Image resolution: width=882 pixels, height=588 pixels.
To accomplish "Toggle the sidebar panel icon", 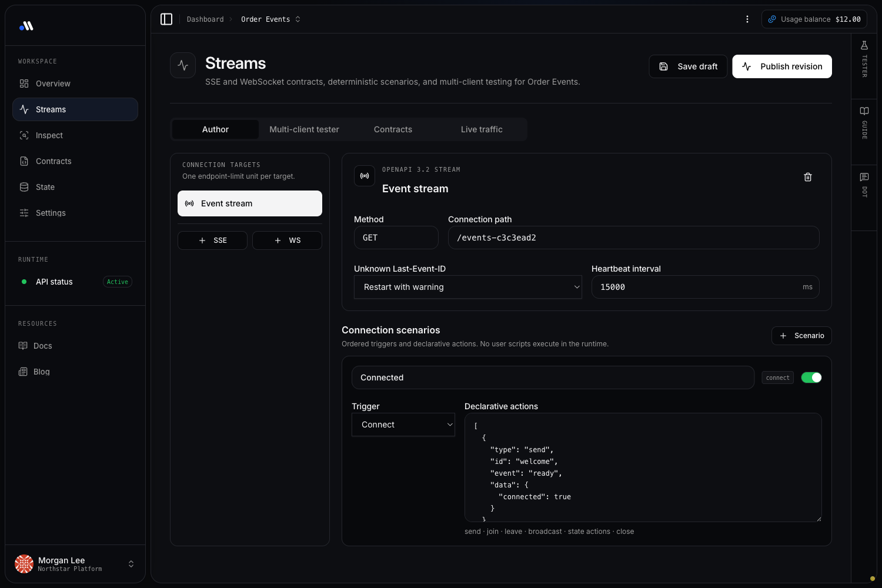I will coord(166,19).
